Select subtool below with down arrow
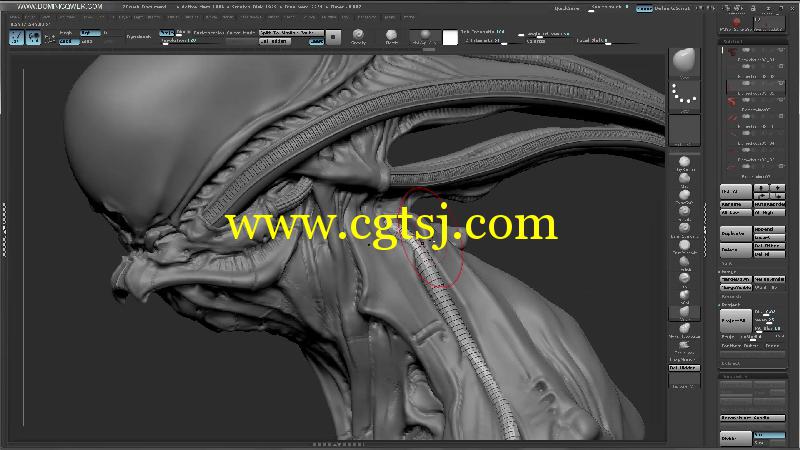 click(778, 188)
